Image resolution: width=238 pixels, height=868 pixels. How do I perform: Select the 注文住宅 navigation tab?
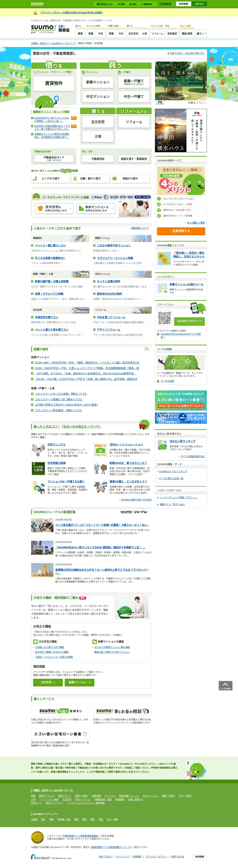click(x=133, y=33)
